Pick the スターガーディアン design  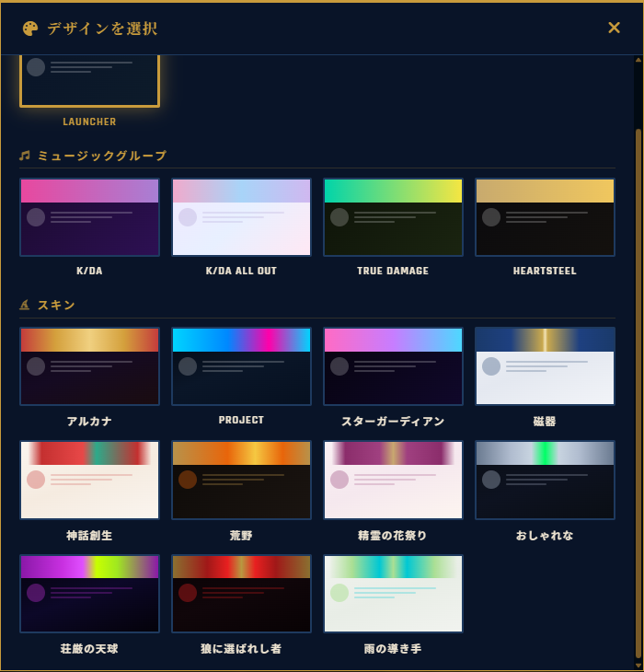click(x=393, y=366)
